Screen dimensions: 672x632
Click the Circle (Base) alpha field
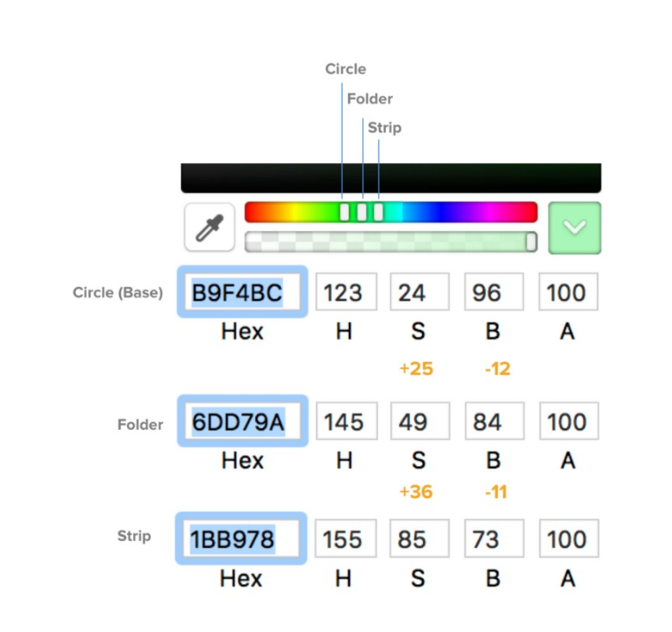pyautogui.click(x=569, y=292)
